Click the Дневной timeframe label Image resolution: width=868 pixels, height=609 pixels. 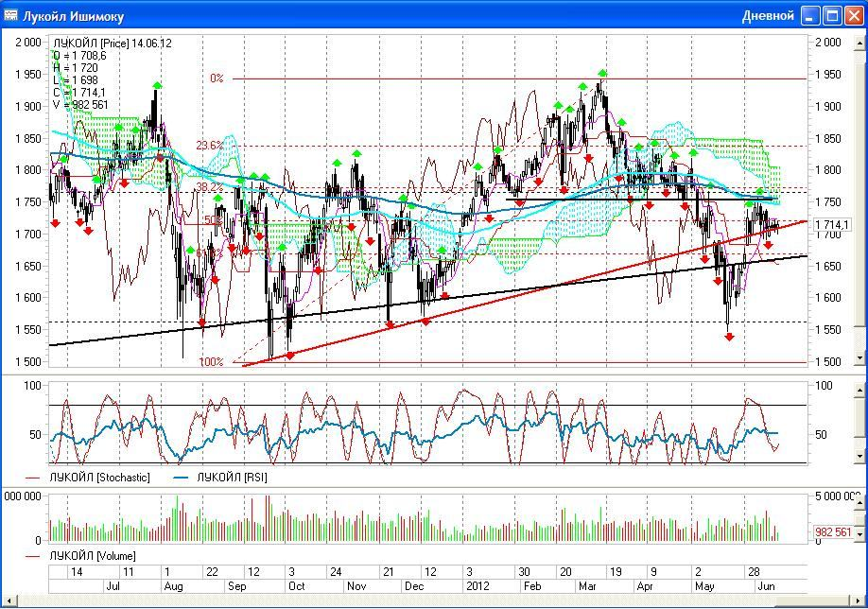pyautogui.click(x=768, y=16)
